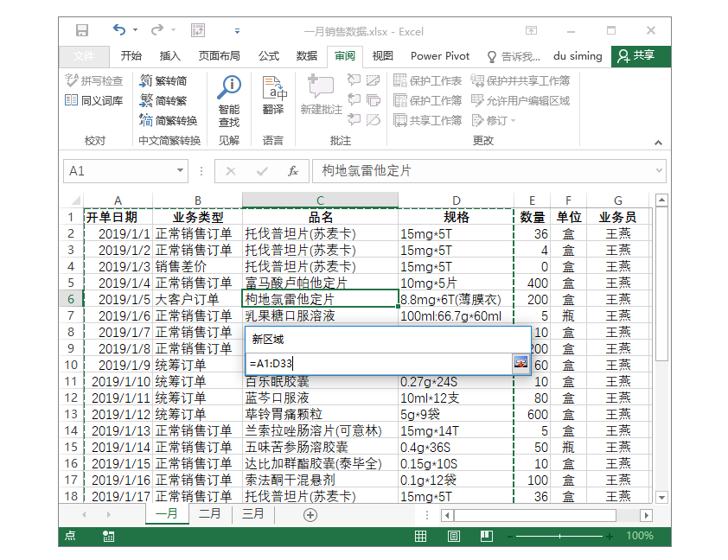Screen dimensions: 728x560
Task: Click the confirm checkmark in formula bar
Action: (x=262, y=172)
